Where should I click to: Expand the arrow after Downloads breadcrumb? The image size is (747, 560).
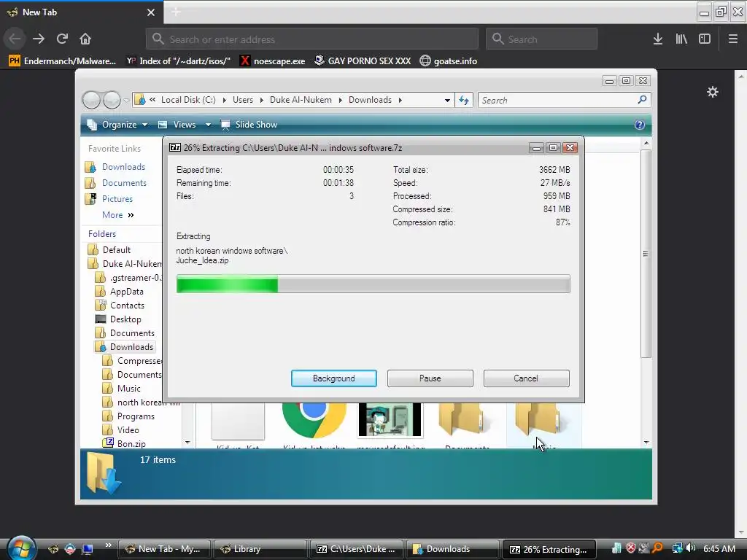click(x=400, y=100)
